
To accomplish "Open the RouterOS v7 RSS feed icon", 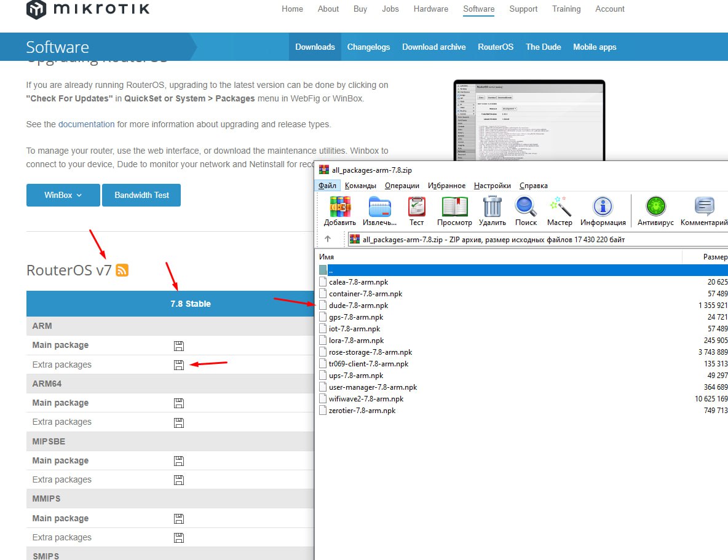I will 122,270.
